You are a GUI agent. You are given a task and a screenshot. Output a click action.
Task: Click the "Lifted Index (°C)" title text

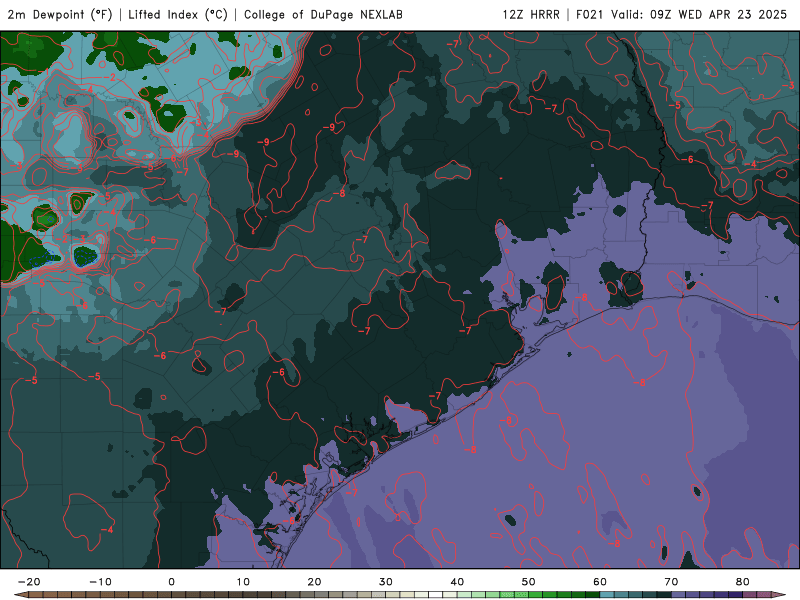(x=178, y=15)
